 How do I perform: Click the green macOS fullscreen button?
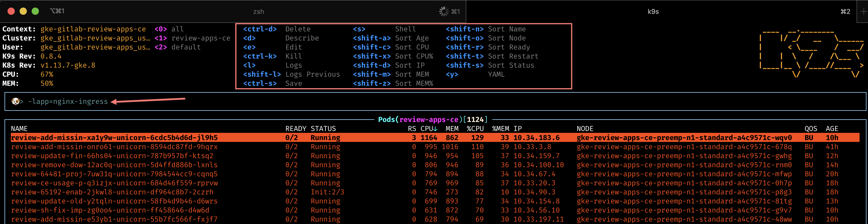pyautogui.click(x=35, y=11)
